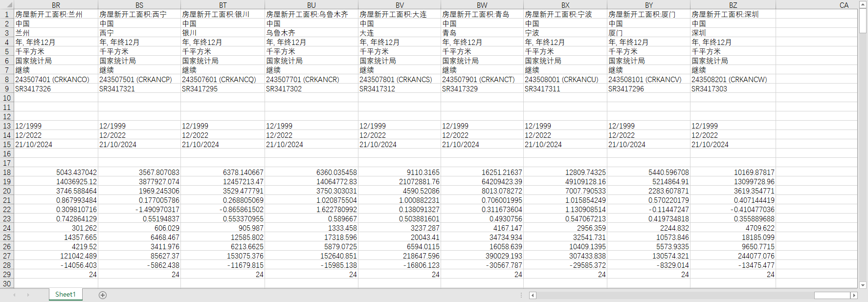Select row 24 header

point(7,228)
